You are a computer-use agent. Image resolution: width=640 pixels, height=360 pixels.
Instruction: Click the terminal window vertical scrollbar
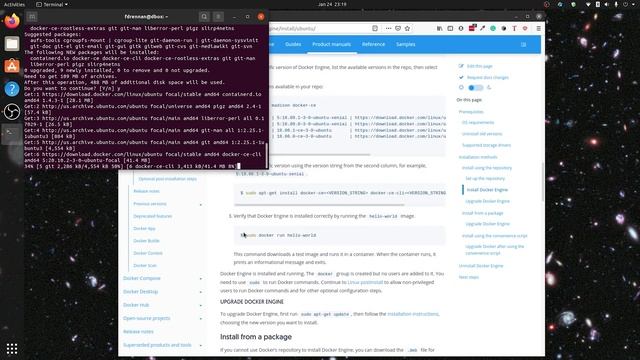(267, 155)
